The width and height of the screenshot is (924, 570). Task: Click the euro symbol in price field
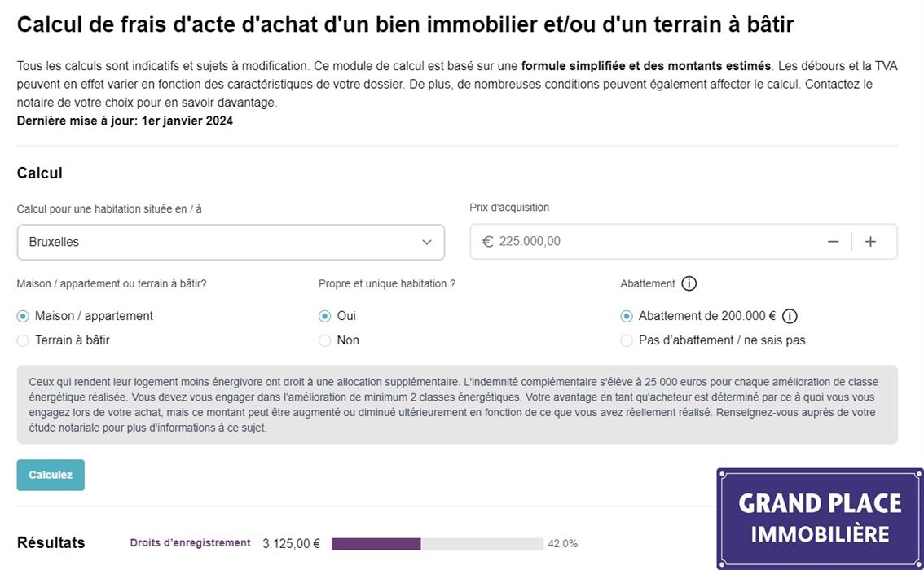pos(487,242)
